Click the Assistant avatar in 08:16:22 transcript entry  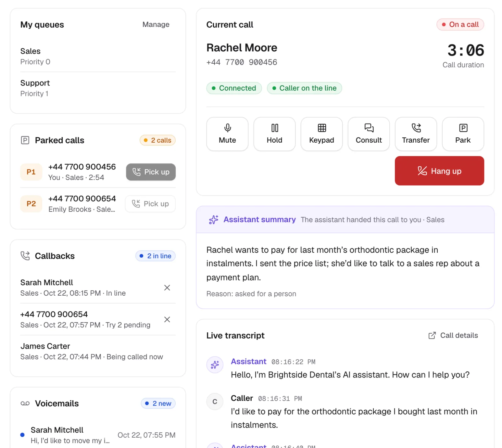click(215, 365)
